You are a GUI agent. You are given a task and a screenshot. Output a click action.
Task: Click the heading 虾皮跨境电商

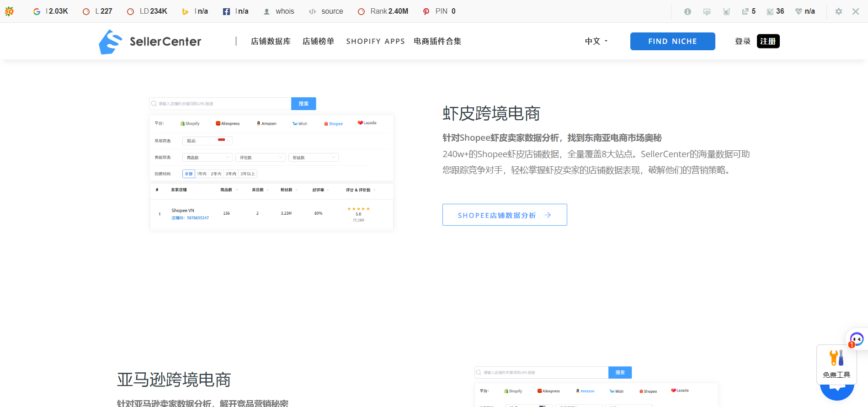(x=491, y=113)
